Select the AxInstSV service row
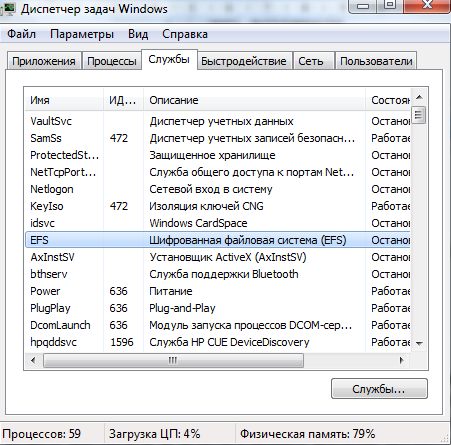Viewport: 451px width, 445px height. (x=218, y=257)
